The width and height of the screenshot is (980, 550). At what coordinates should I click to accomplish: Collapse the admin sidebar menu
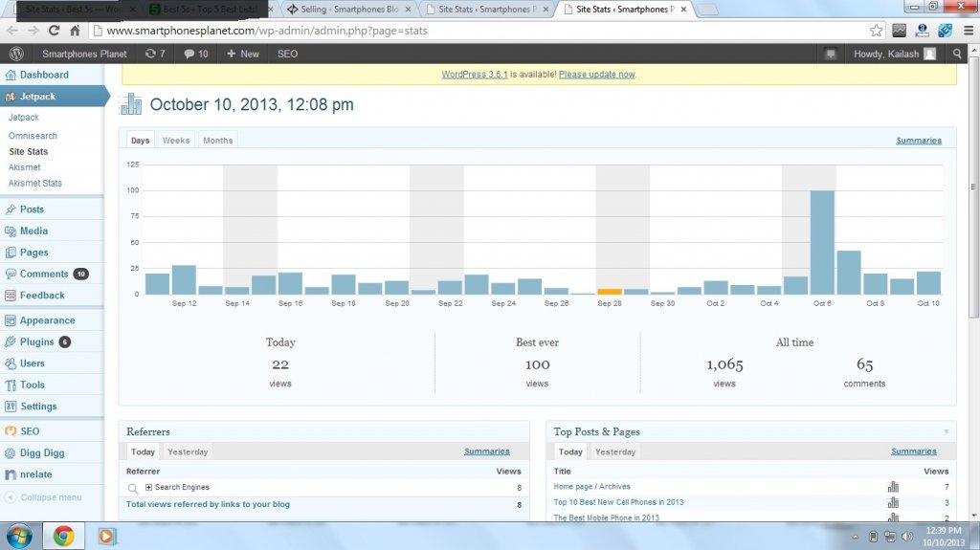(x=44, y=497)
